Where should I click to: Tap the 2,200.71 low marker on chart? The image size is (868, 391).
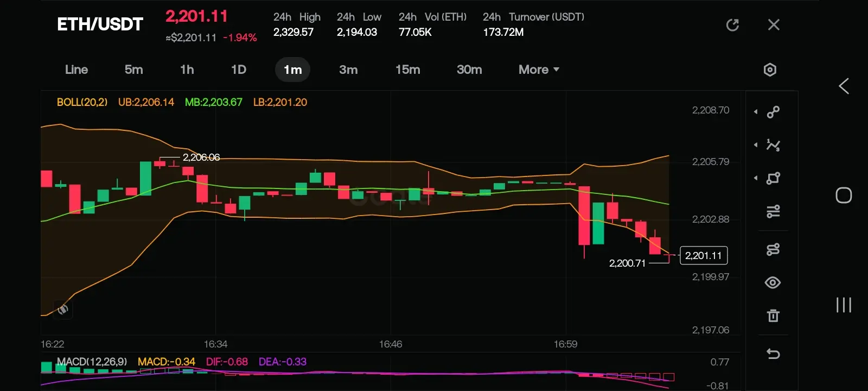pyautogui.click(x=627, y=263)
